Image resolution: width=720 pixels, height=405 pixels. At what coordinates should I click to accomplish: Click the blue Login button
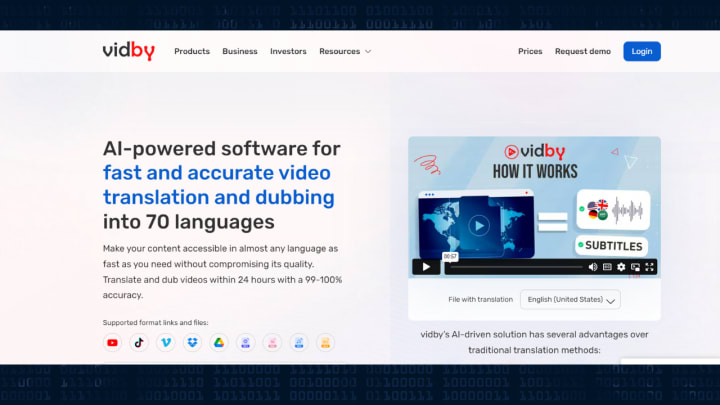641,51
